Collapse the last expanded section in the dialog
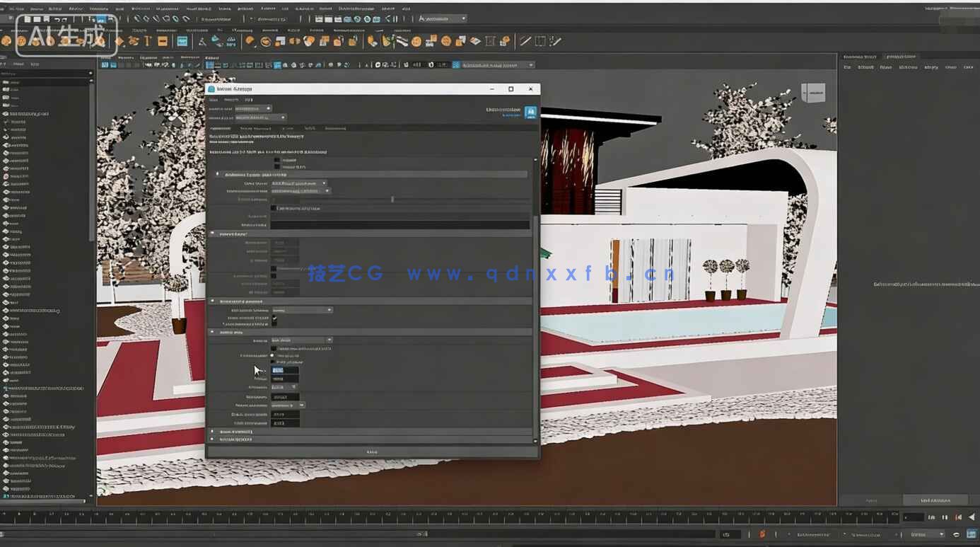 point(212,331)
